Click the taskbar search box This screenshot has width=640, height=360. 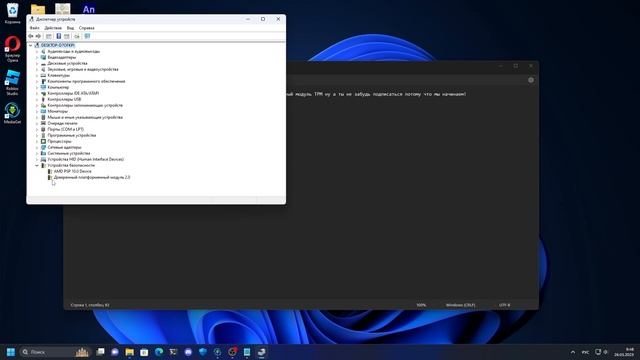[56, 352]
